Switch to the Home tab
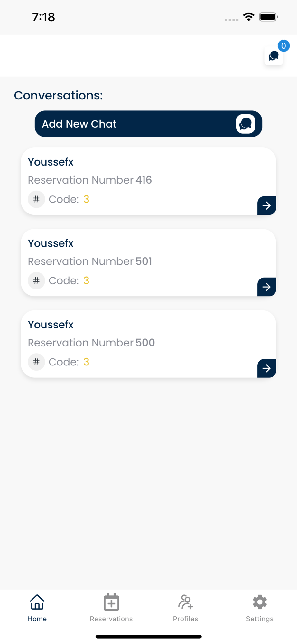The image size is (297, 644). [37, 608]
